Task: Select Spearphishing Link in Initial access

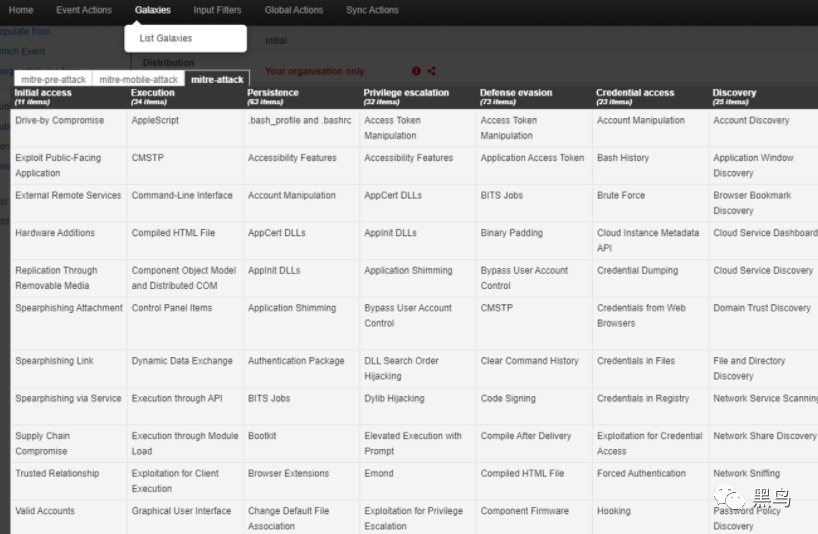Action: click(54, 361)
